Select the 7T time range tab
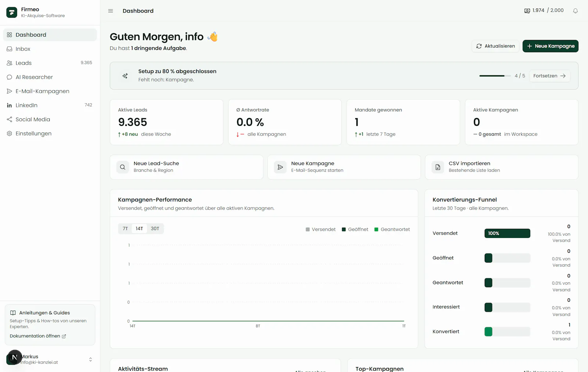The image size is (588, 372). pyautogui.click(x=125, y=228)
